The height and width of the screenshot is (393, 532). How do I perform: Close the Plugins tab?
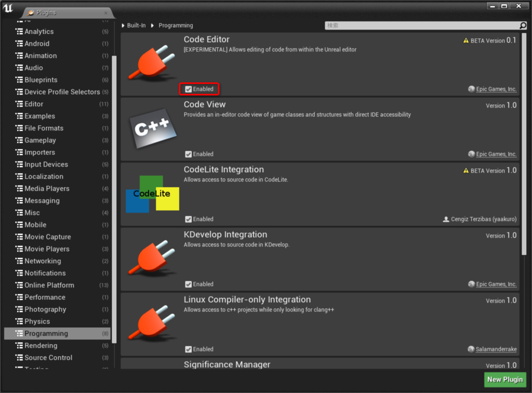[x=106, y=13]
